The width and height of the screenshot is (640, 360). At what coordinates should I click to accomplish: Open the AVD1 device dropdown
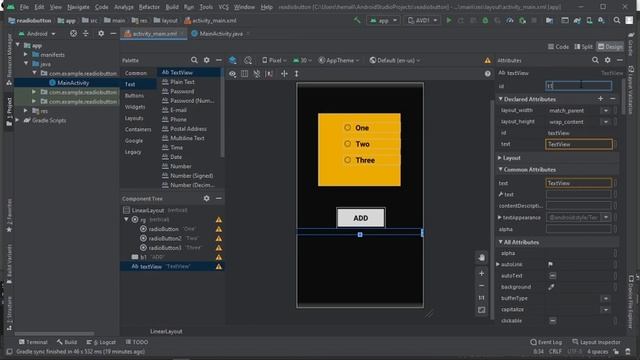pyautogui.click(x=422, y=20)
